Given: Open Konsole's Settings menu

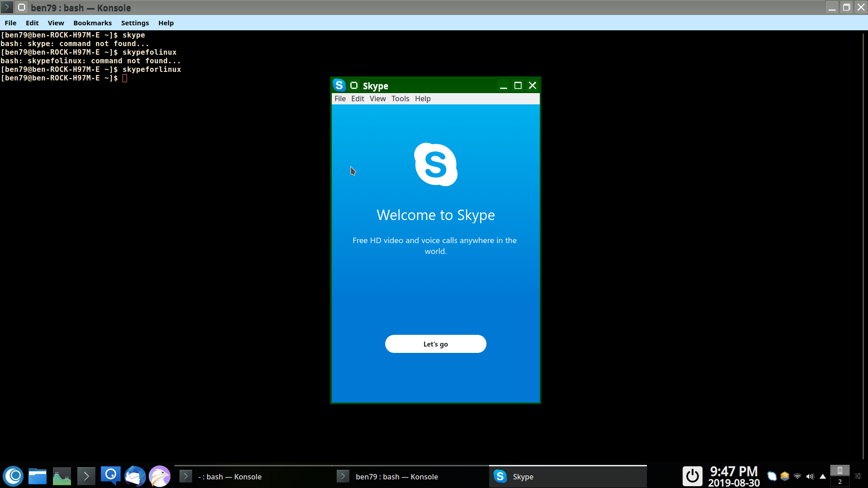Looking at the screenshot, I should point(135,23).
